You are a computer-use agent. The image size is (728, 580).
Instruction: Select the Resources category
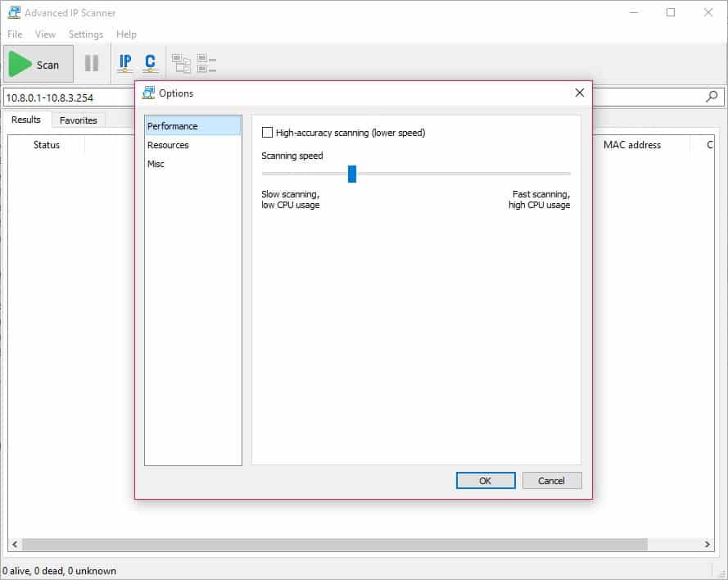tap(193, 145)
